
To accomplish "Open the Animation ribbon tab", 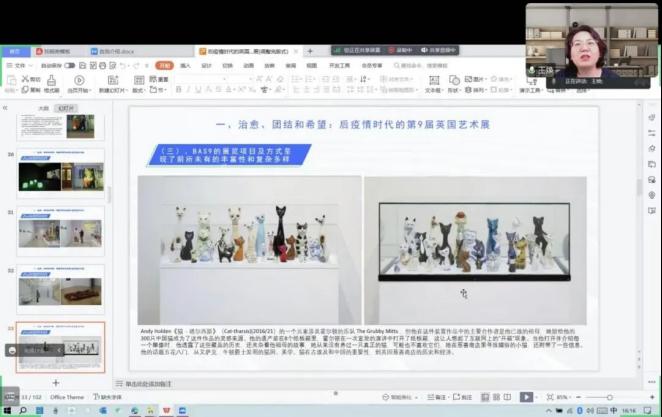I will [x=249, y=65].
